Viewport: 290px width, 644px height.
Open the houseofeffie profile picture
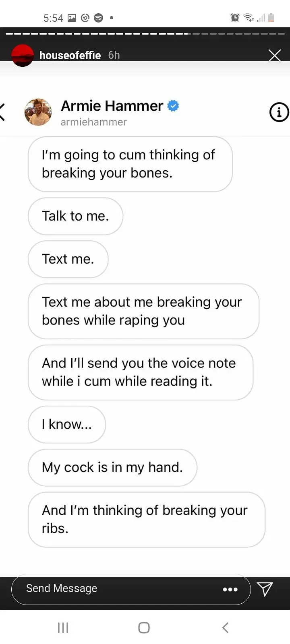pos(23,55)
